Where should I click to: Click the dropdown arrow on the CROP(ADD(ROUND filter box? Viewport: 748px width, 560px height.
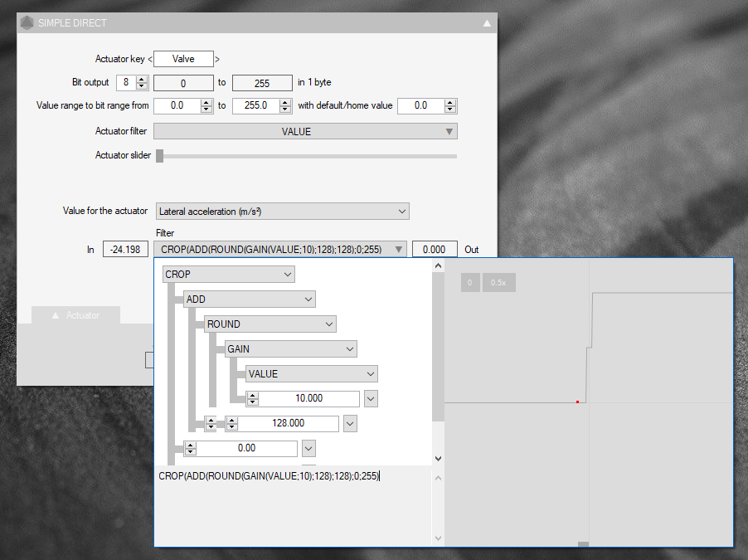point(400,249)
